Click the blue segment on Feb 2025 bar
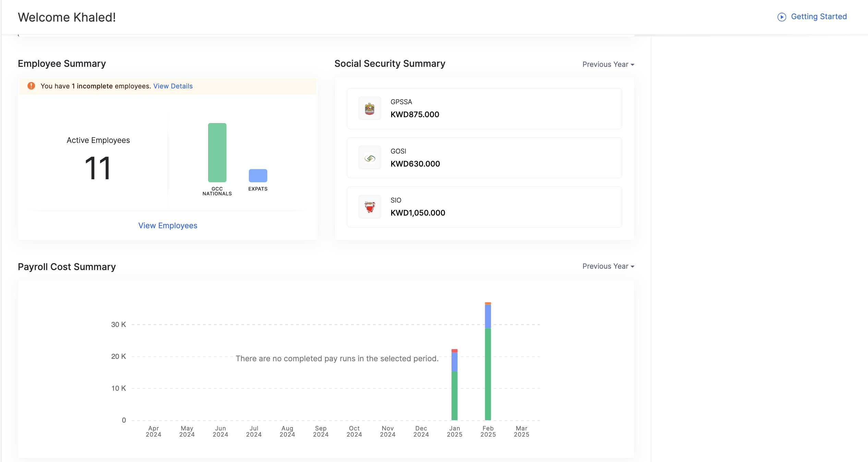The image size is (868, 462). point(488,316)
